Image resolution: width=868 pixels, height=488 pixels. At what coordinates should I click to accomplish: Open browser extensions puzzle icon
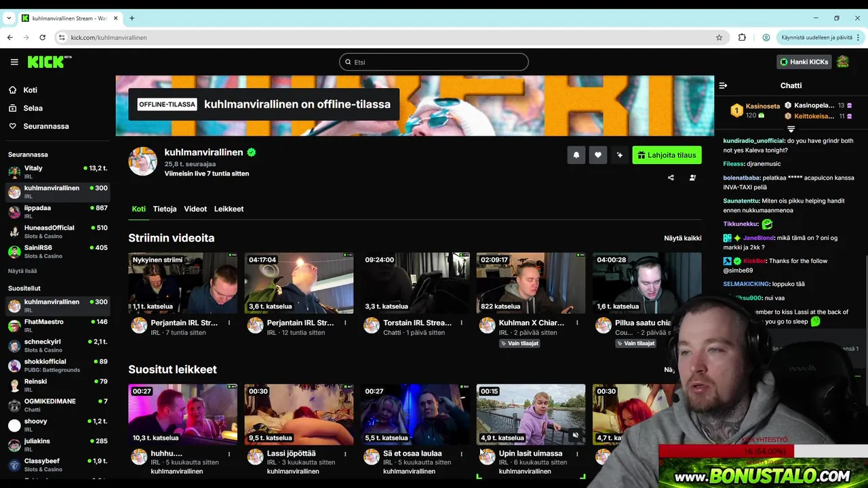[742, 37]
